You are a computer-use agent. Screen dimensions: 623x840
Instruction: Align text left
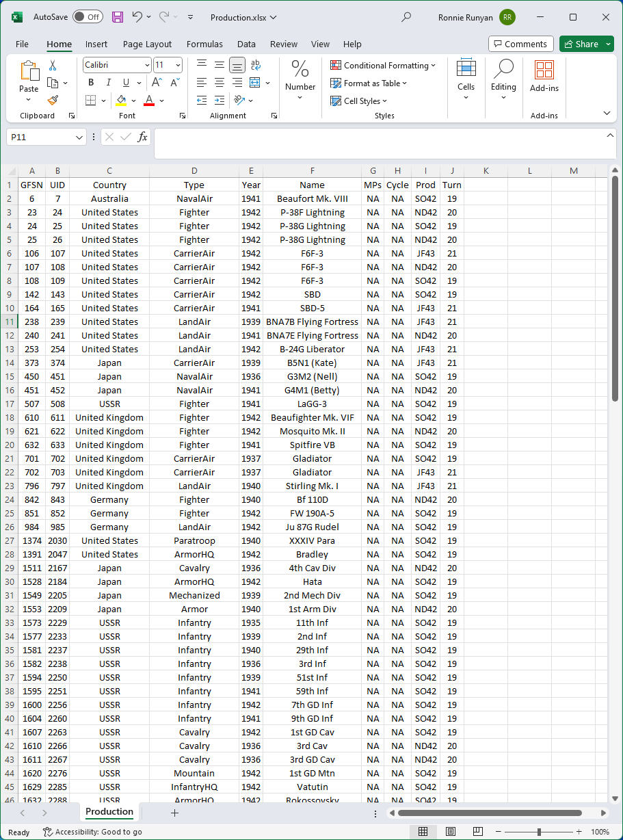[x=202, y=82]
